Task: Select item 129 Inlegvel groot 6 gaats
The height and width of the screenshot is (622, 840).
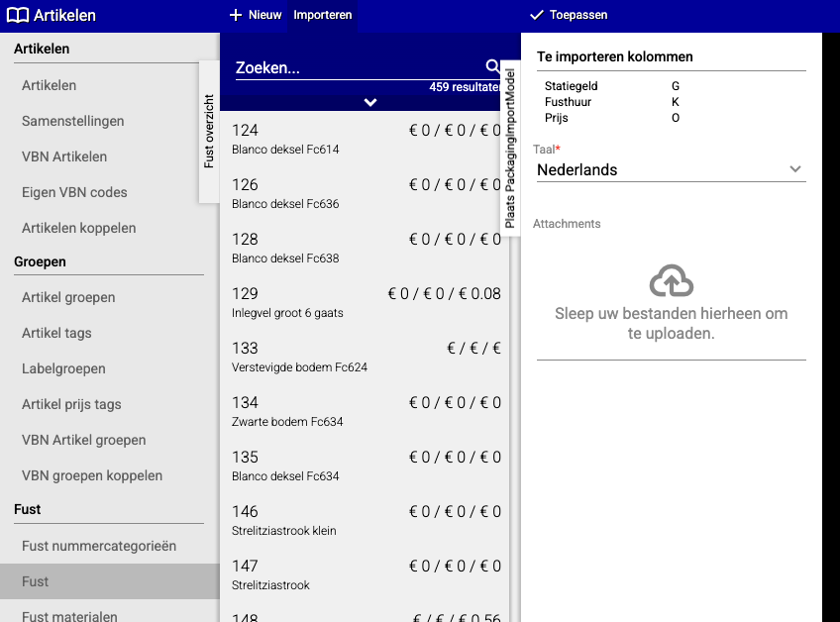Action: point(365,303)
